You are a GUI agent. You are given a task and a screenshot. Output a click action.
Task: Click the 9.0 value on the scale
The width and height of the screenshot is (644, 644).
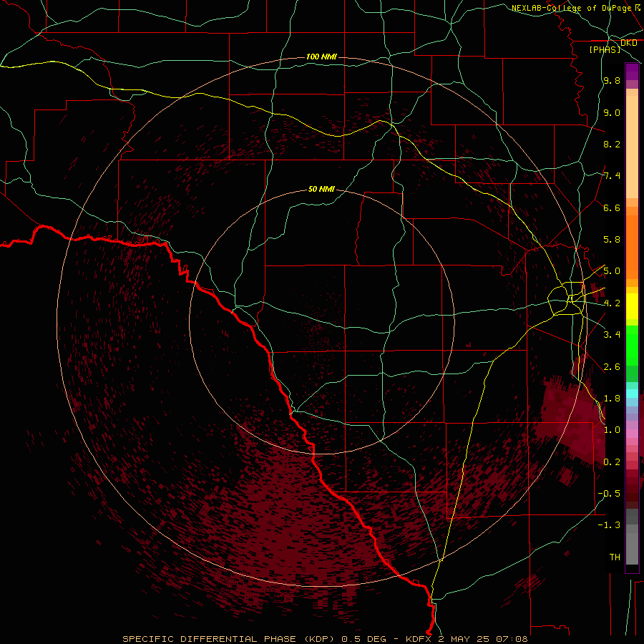tap(612, 112)
